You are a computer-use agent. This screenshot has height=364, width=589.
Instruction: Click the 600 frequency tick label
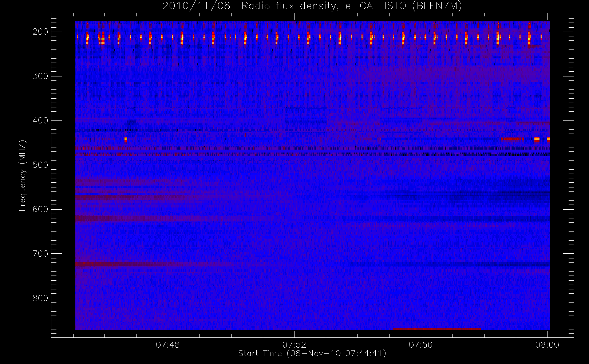pyautogui.click(x=40, y=209)
